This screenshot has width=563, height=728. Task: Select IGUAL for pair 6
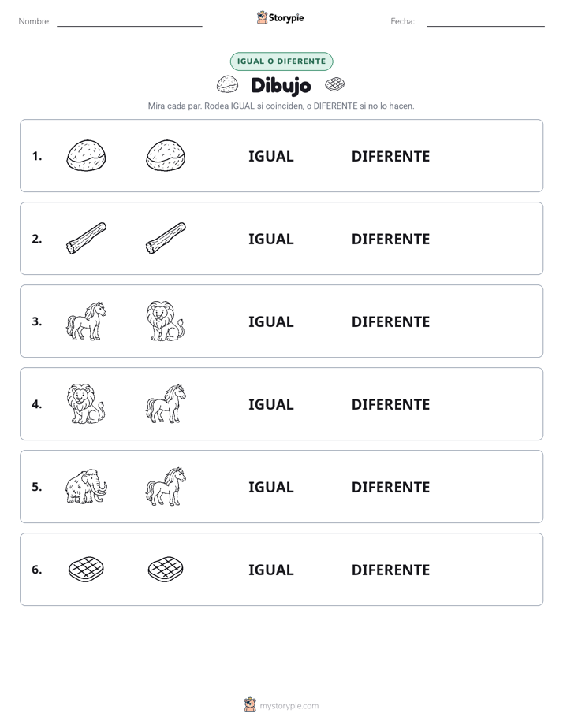coord(270,570)
